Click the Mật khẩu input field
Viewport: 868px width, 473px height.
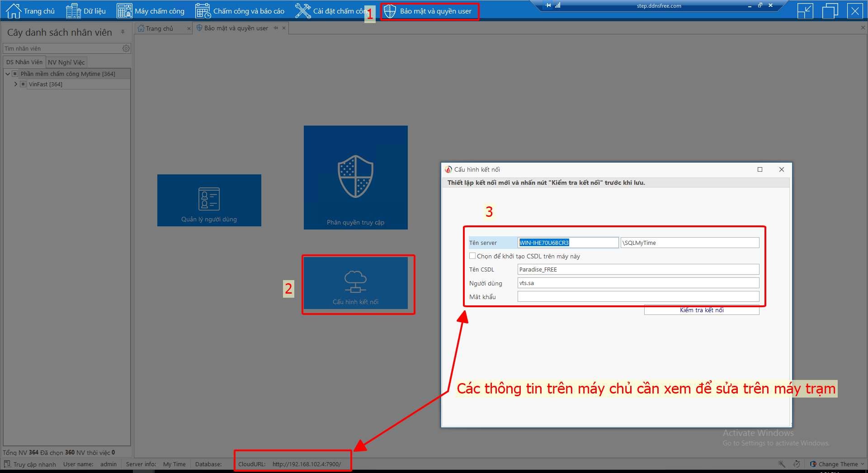638,296
